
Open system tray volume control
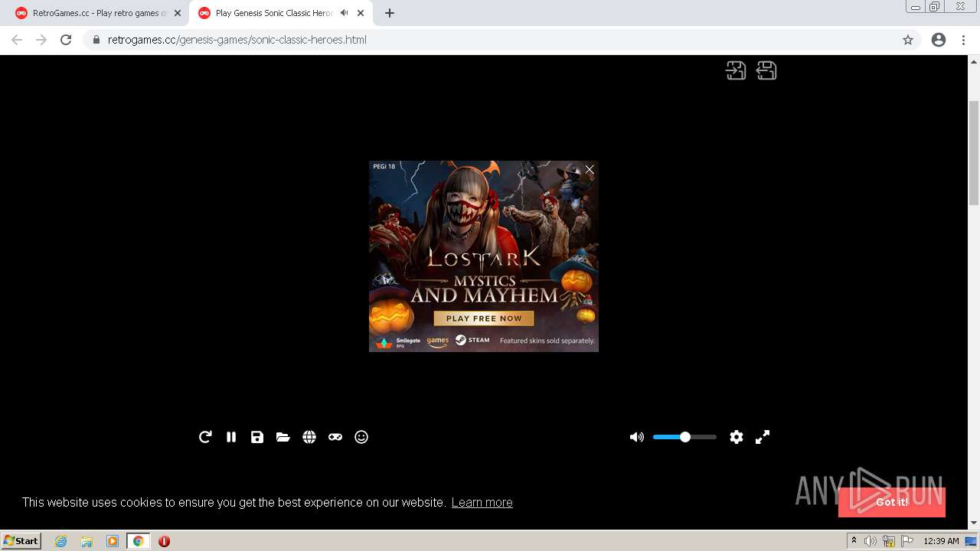871,541
